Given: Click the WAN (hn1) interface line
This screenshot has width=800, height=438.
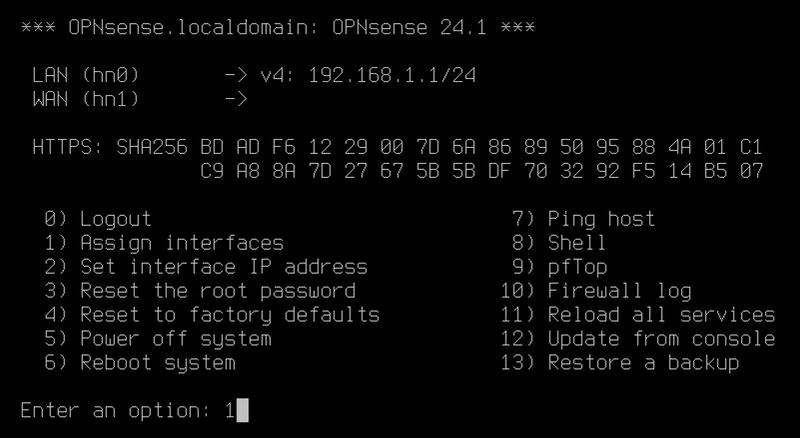Looking at the screenshot, I should click(x=86, y=99).
